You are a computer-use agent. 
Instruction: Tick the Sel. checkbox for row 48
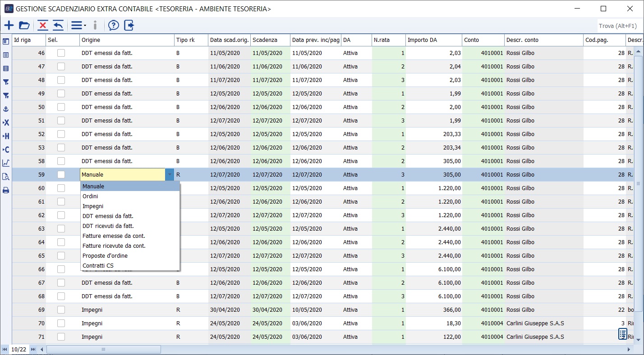point(61,80)
